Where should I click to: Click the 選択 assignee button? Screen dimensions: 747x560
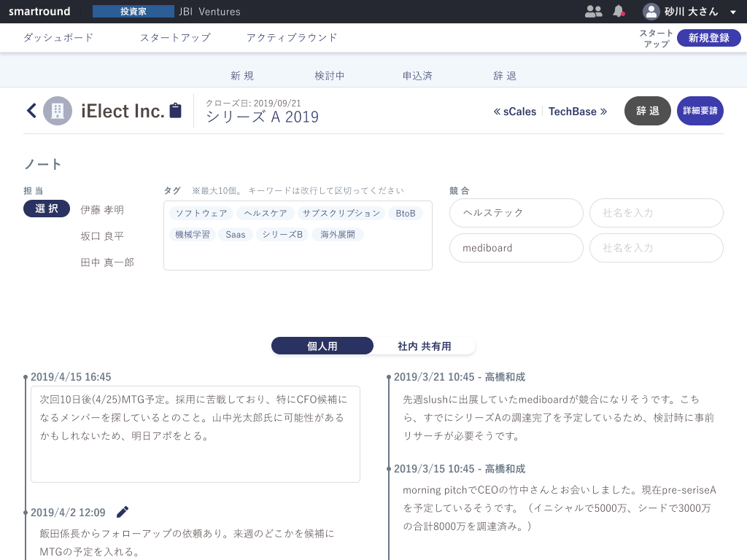47,209
